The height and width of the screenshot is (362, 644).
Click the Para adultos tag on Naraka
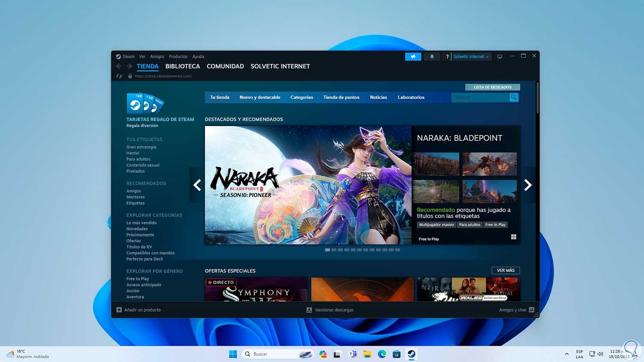[x=470, y=225]
